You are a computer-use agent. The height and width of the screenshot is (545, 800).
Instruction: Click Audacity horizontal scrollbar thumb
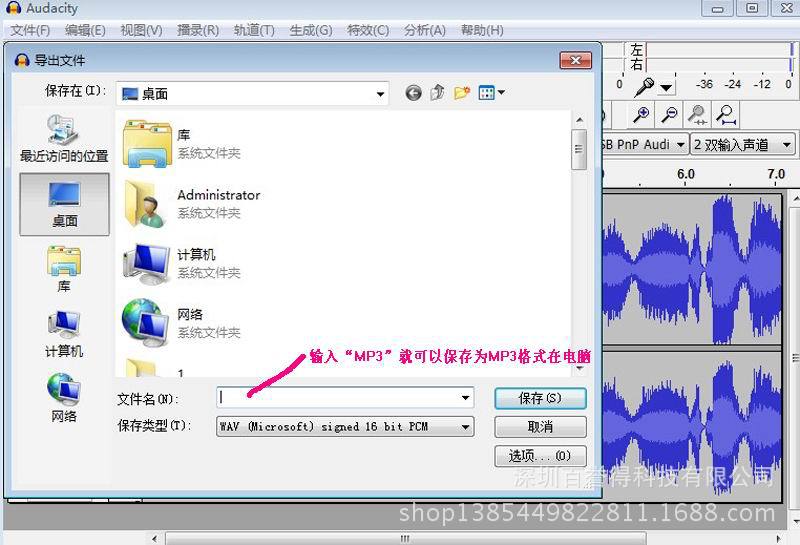point(406,538)
